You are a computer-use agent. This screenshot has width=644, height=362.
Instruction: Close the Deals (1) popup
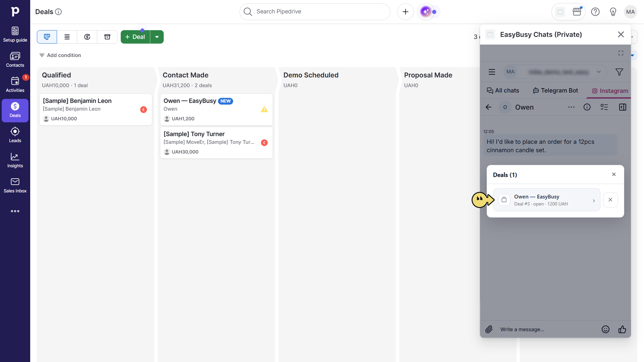(x=614, y=174)
